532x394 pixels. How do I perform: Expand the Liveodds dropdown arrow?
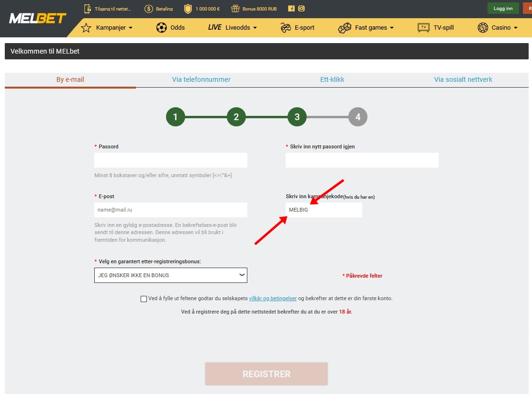point(255,28)
